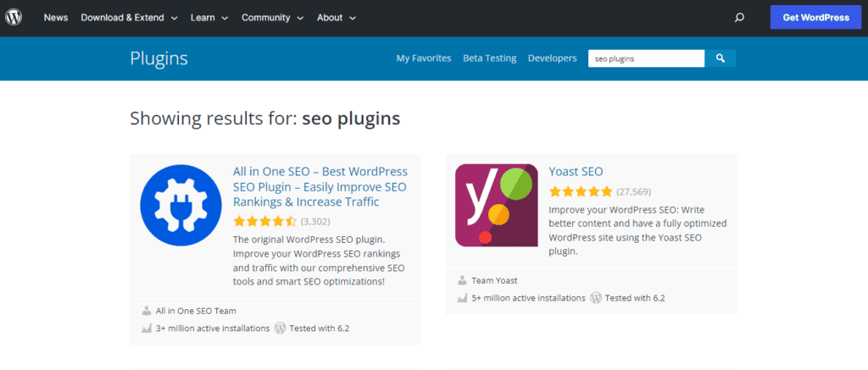Click the All in One SEO star rating

[265, 221]
